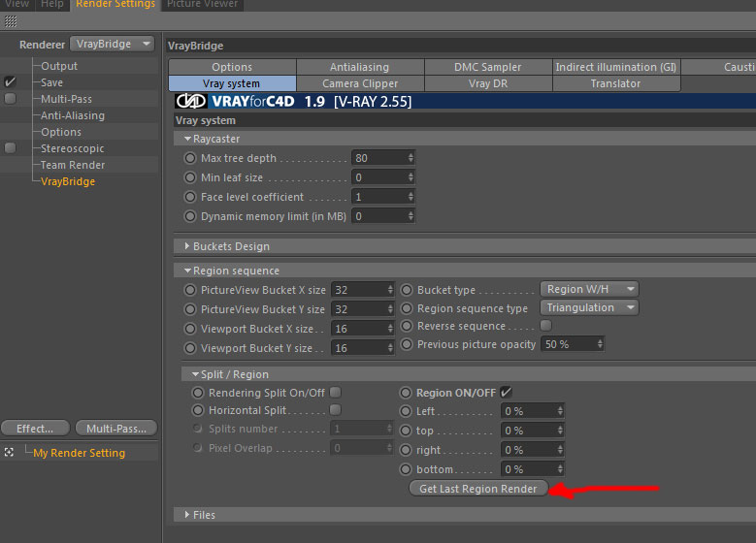Toggle the Multi-Pass checkbox in sidebar
The height and width of the screenshot is (543, 756).
coord(10,99)
